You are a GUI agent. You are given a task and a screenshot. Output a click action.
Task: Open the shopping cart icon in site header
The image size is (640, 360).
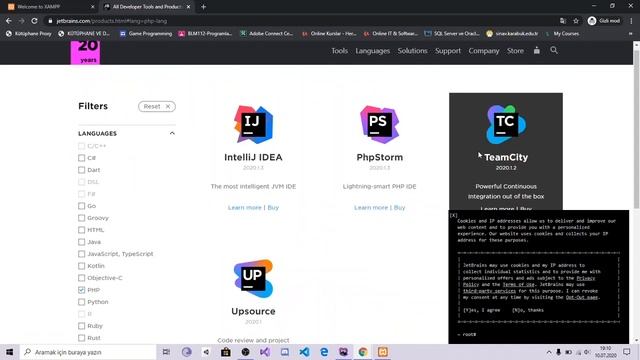[537, 51]
